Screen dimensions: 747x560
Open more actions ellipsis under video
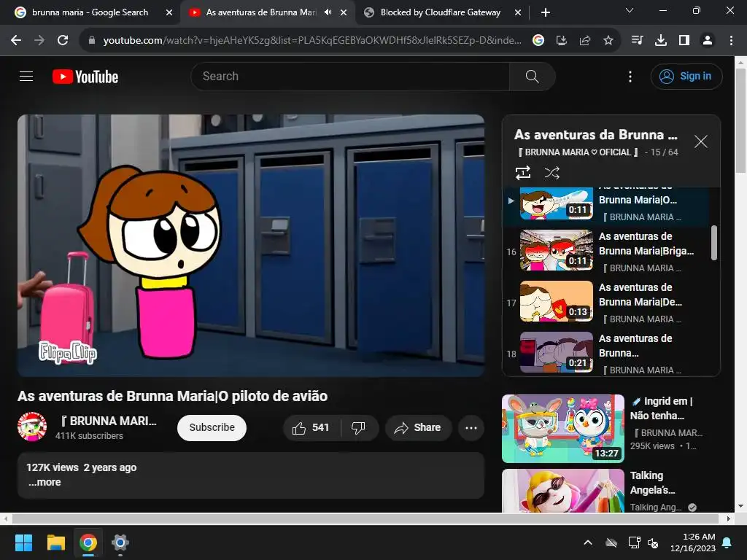tap(471, 427)
